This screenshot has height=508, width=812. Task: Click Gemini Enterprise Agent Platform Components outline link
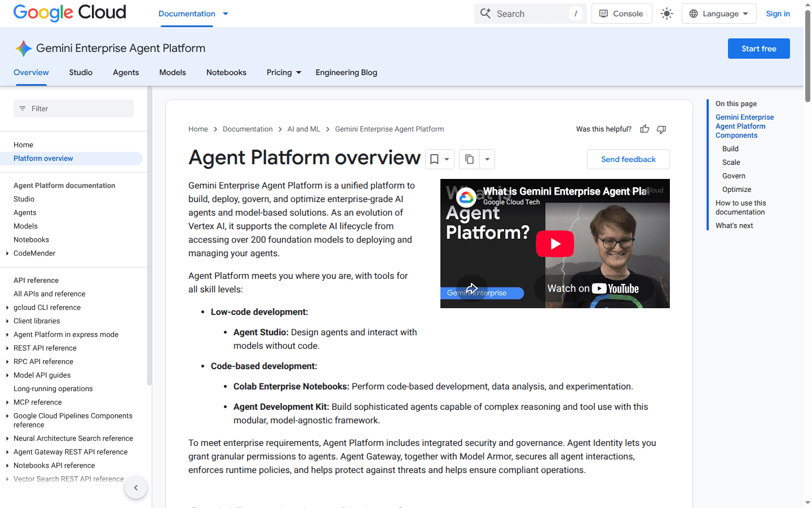point(744,126)
